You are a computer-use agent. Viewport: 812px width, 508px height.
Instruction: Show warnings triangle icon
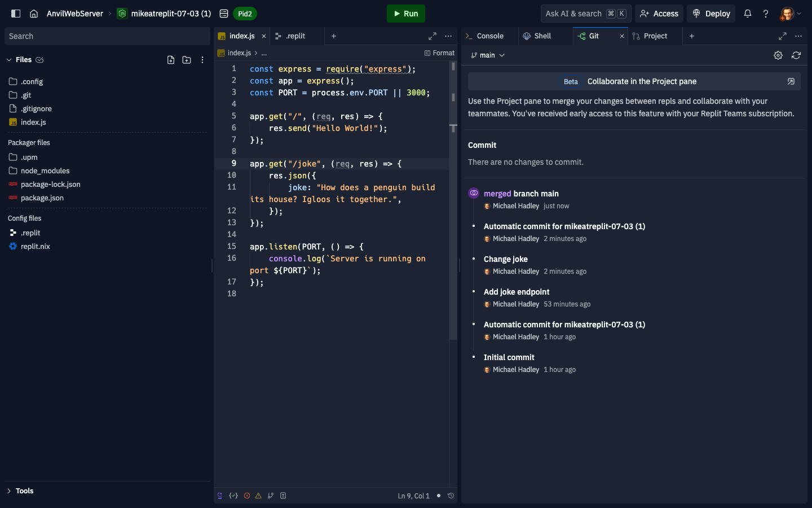click(x=258, y=496)
